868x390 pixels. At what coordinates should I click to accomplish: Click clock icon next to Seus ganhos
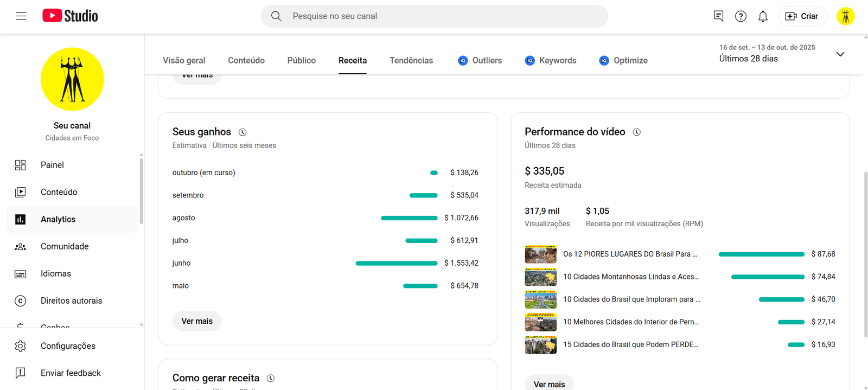point(242,132)
